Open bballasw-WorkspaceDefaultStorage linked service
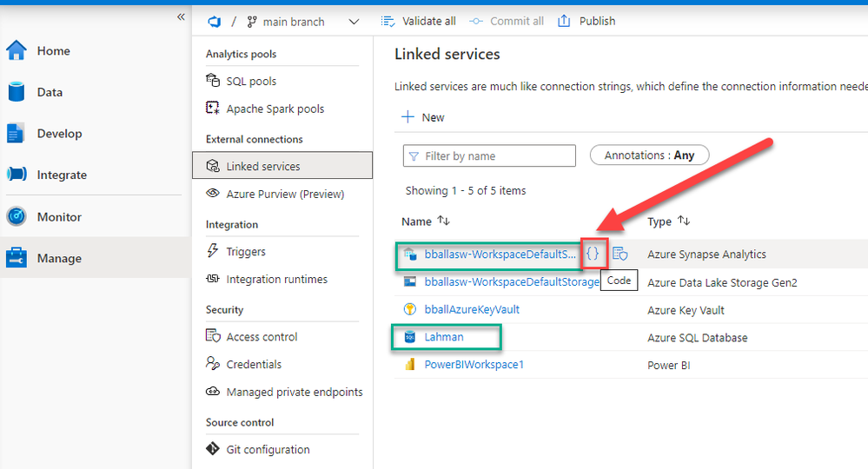This screenshot has width=868, height=469. tap(512, 281)
